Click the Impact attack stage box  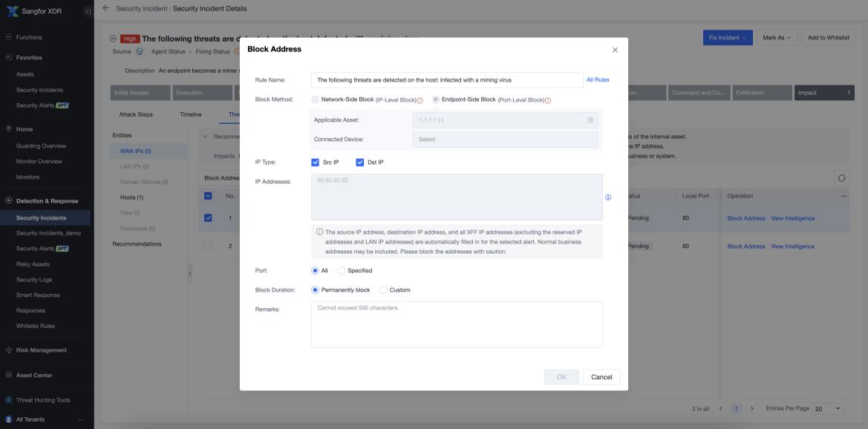pos(824,93)
